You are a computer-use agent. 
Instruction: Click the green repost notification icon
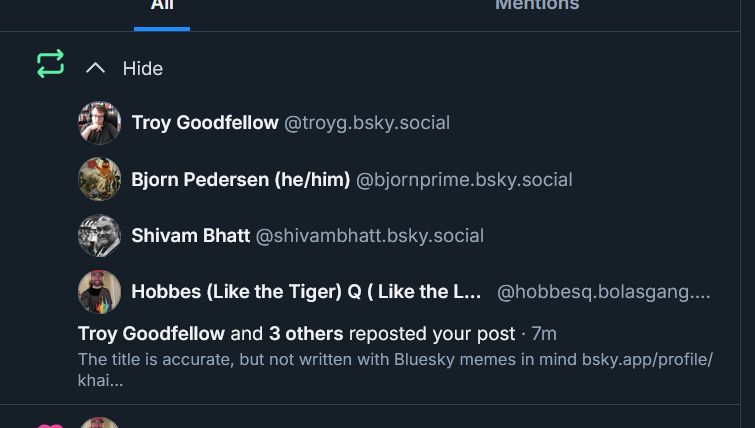point(50,64)
